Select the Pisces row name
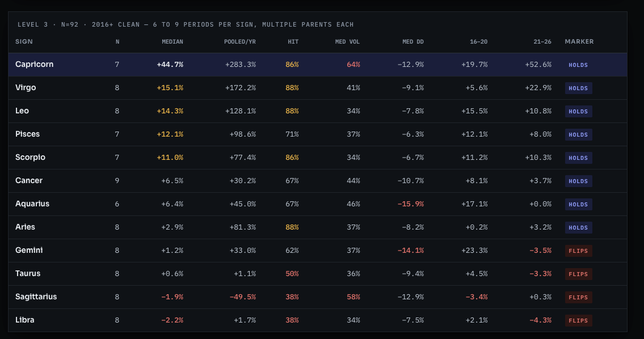644x339 pixels. click(x=27, y=134)
